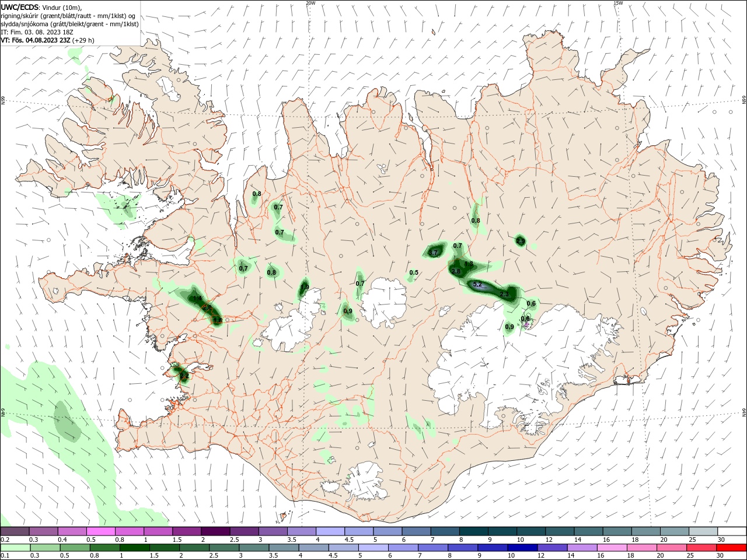Pick the bright pink 0.5 swatch, upper legend row
The height and width of the screenshot is (560, 747).
100,531
